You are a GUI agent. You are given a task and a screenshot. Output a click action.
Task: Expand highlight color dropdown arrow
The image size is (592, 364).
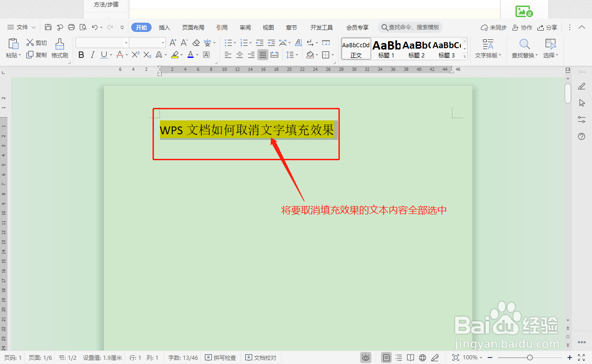click(x=182, y=55)
